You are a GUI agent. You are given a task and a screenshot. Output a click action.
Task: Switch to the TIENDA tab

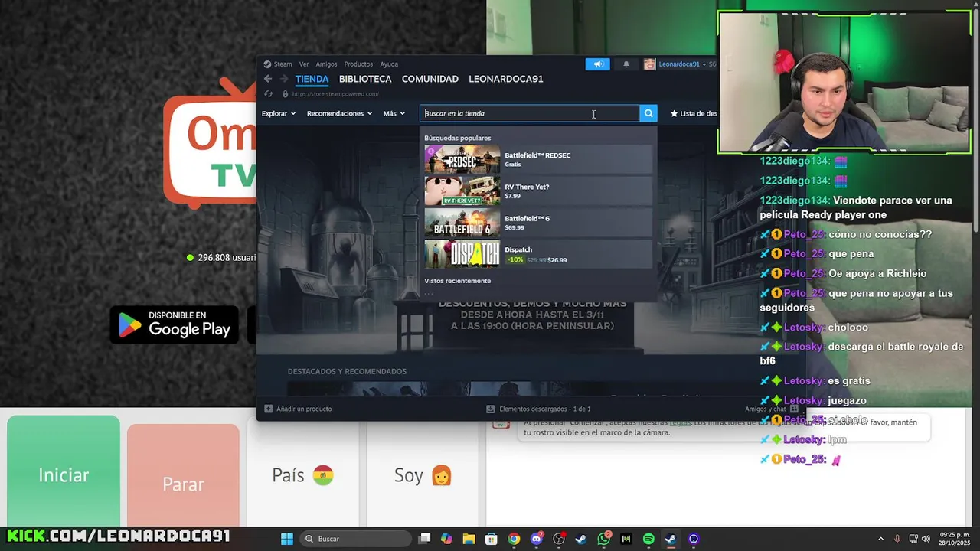click(x=312, y=79)
